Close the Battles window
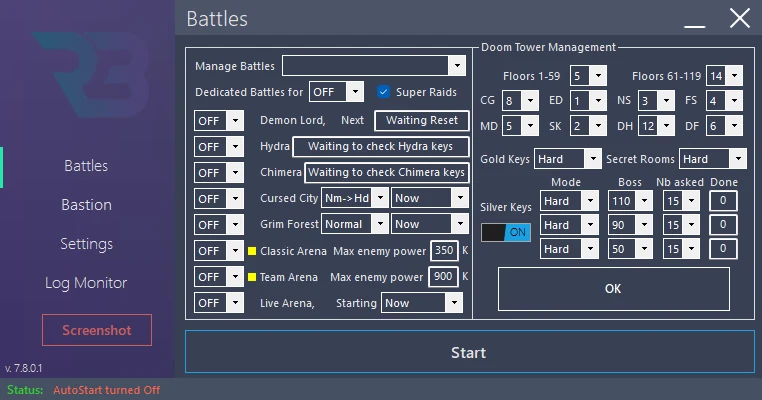The height and width of the screenshot is (400, 762). pos(740,19)
